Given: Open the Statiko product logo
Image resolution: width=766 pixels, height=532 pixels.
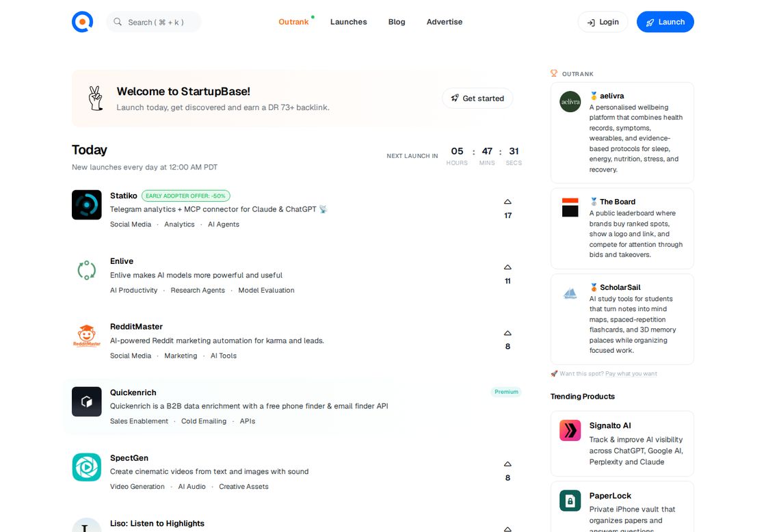Looking at the screenshot, I should coord(87,204).
